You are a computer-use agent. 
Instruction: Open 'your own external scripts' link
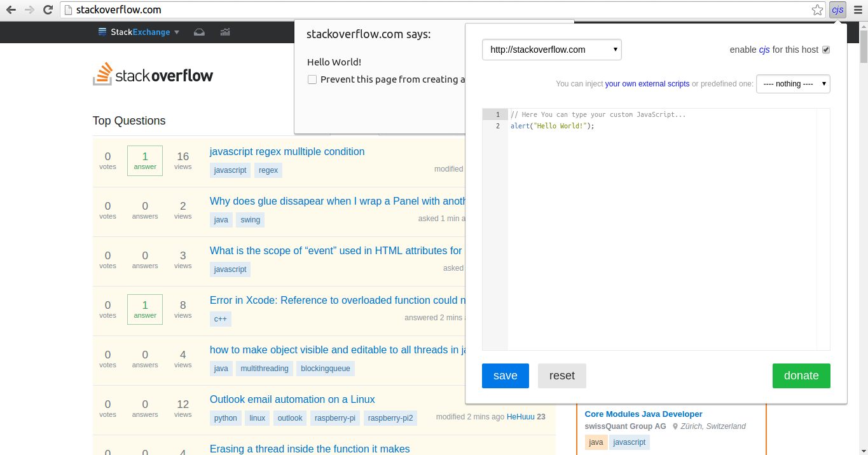647,84
